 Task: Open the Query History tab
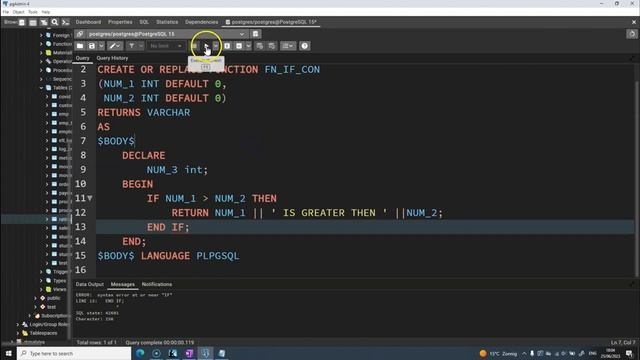tap(112, 58)
